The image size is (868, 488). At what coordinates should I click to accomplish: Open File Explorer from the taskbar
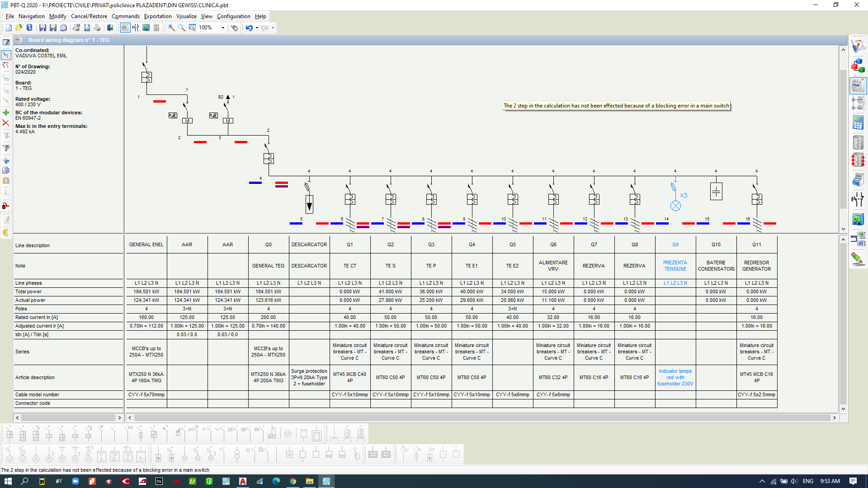[310, 481]
